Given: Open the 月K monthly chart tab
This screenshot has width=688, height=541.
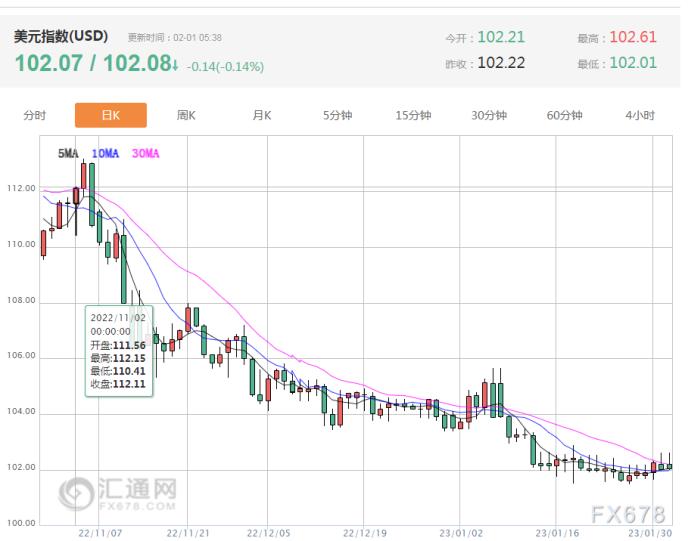Looking at the screenshot, I should 262,115.
